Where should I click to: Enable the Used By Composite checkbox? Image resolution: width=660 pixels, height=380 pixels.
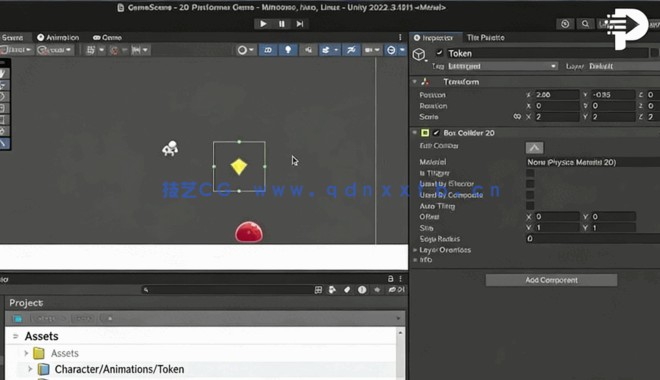point(530,195)
